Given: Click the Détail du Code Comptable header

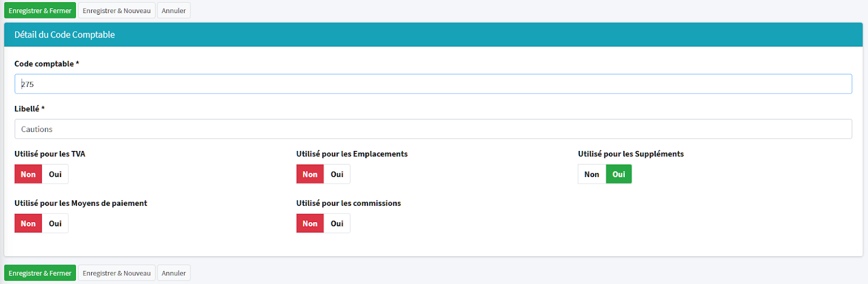Looking at the screenshot, I should (65, 35).
